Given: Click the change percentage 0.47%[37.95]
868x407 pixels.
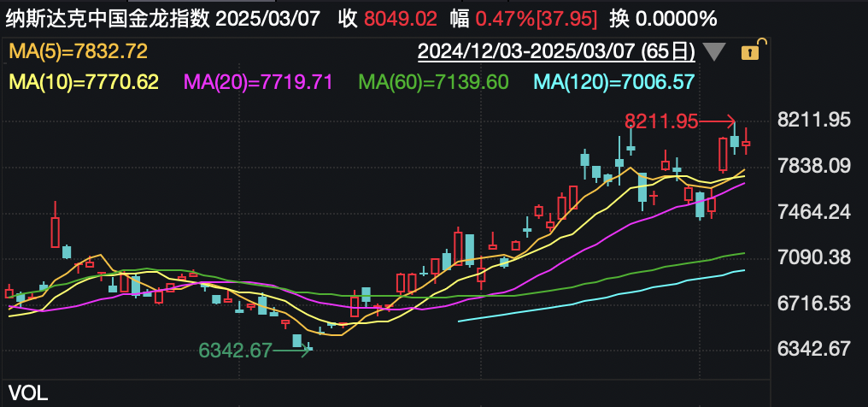Looking at the screenshot, I should [x=537, y=20].
